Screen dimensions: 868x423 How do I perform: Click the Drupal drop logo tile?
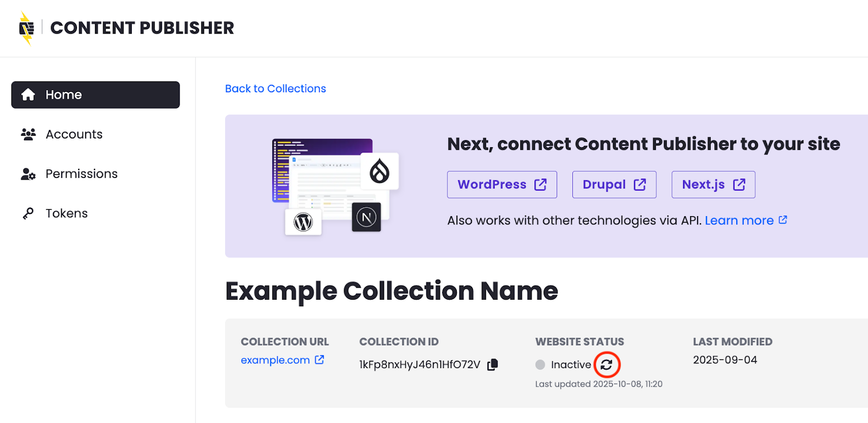coord(380,171)
